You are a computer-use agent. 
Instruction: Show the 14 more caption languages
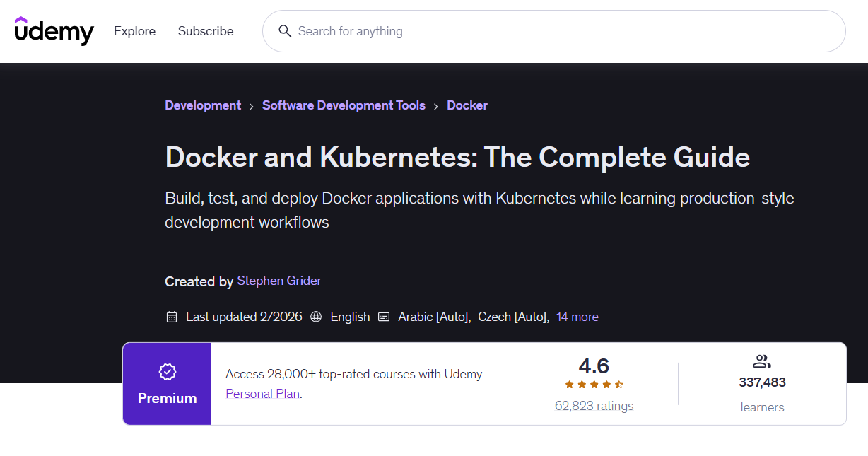point(577,317)
